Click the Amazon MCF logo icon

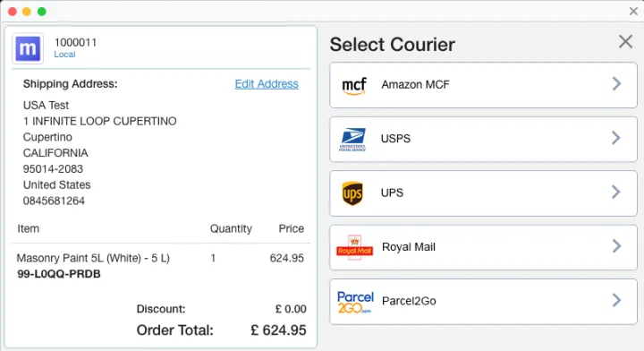(x=354, y=86)
